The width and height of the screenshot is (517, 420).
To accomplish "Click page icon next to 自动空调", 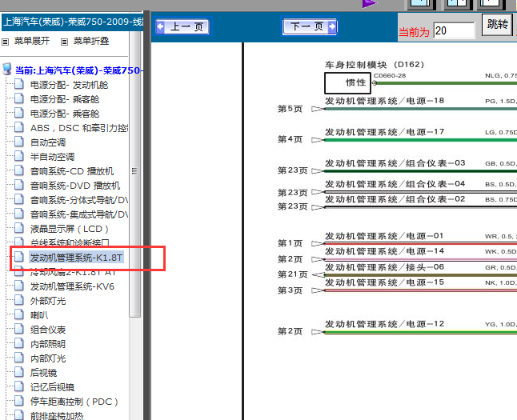I will [x=18, y=142].
